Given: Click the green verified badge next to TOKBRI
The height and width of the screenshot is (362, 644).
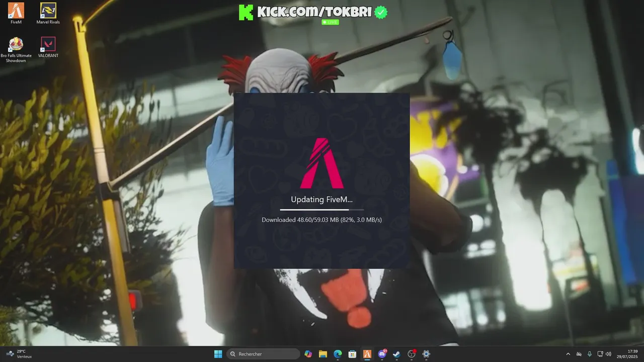Looking at the screenshot, I should (381, 12).
